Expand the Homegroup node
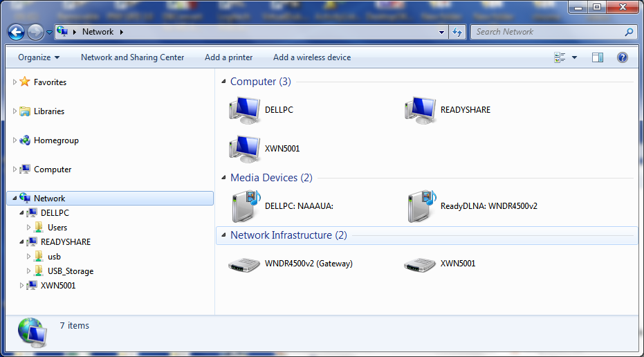The image size is (644, 357). 15,140
